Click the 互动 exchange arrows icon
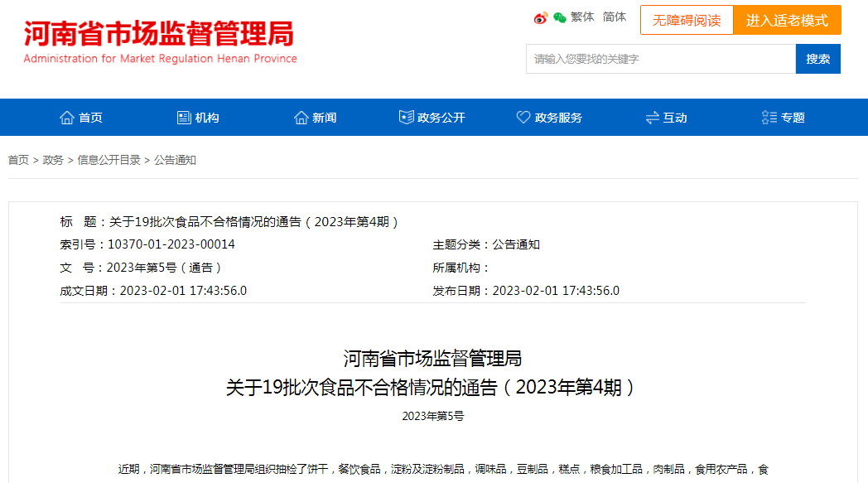This screenshot has height=483, width=868. point(652,118)
